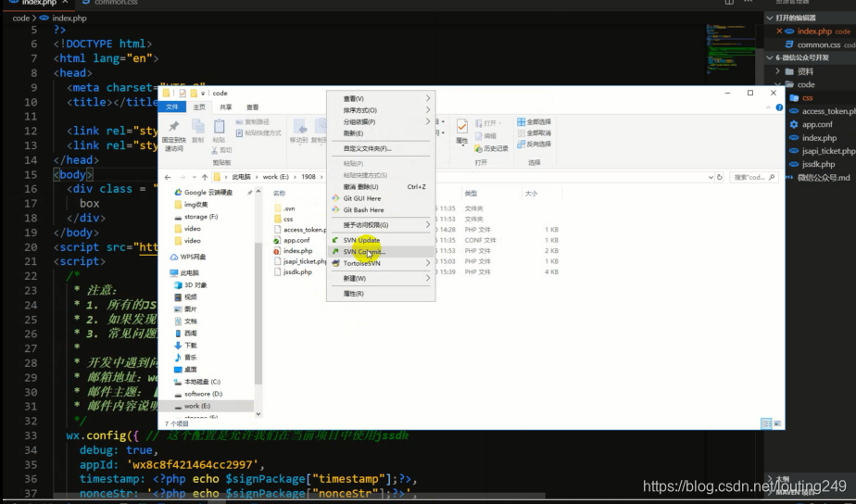Image resolution: width=856 pixels, height=504 pixels.
Task: Click the quick access properties checkmark icon in title bar
Action: (x=183, y=93)
